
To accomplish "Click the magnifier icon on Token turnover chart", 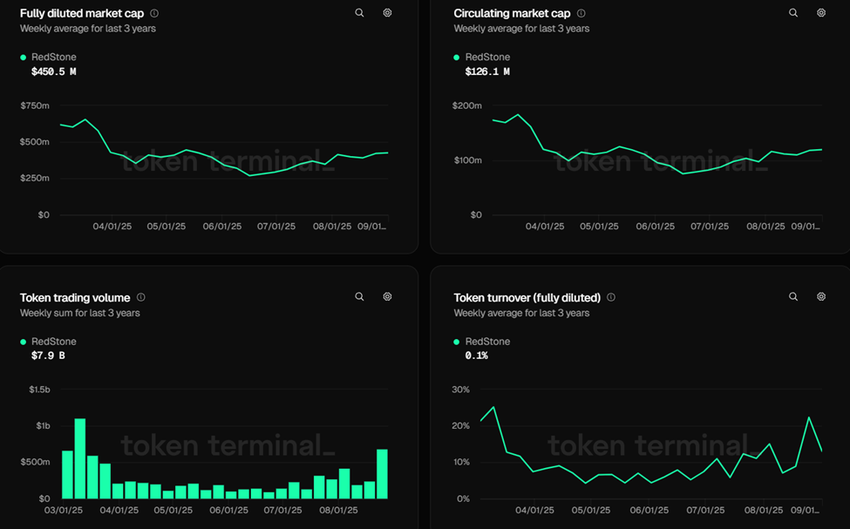I will [x=793, y=297].
